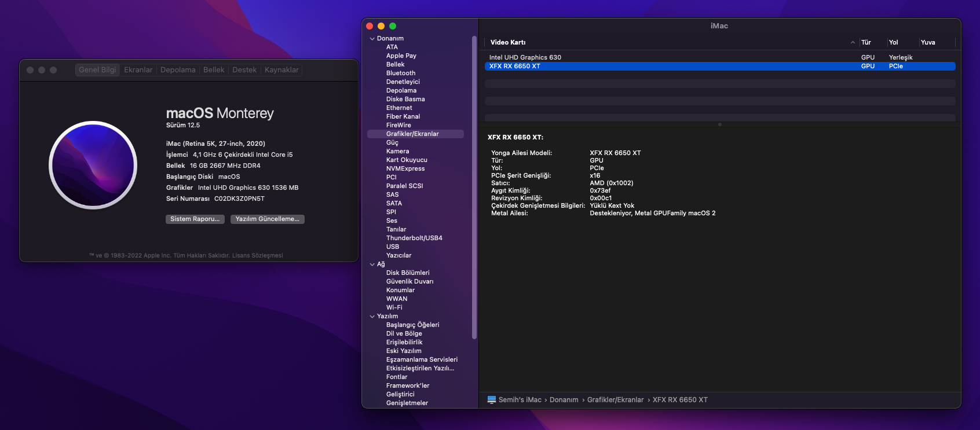The image size is (980, 430).
Task: Collapse the Yazılım section chevron
Action: coord(372,317)
